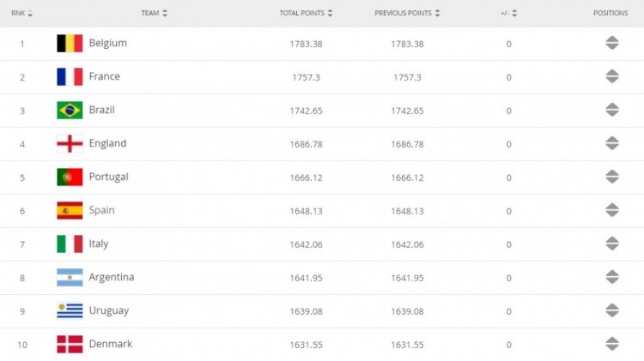
Task: Click the Positions column header
Action: coord(611,13)
